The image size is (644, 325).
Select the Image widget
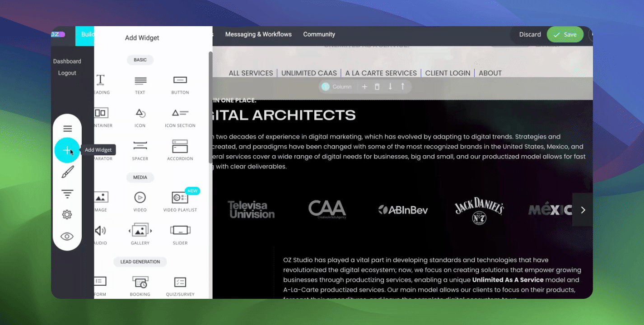pos(101,201)
